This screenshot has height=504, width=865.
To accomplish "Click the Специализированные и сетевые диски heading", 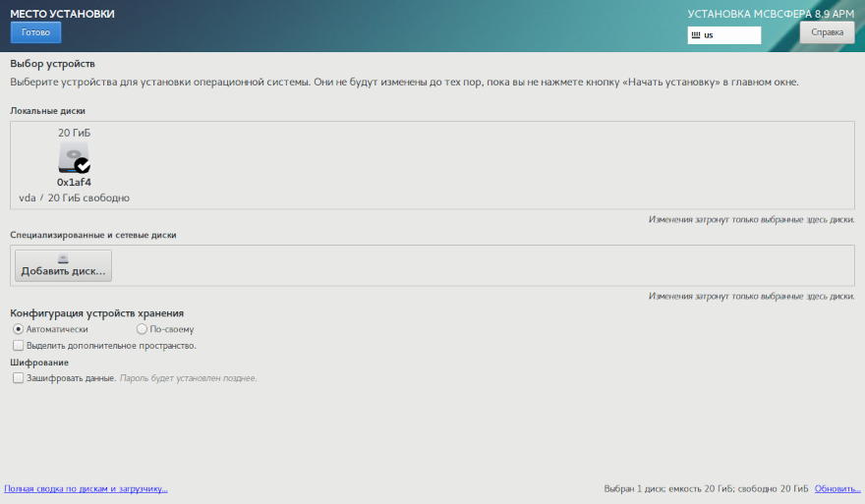I will [x=93, y=235].
